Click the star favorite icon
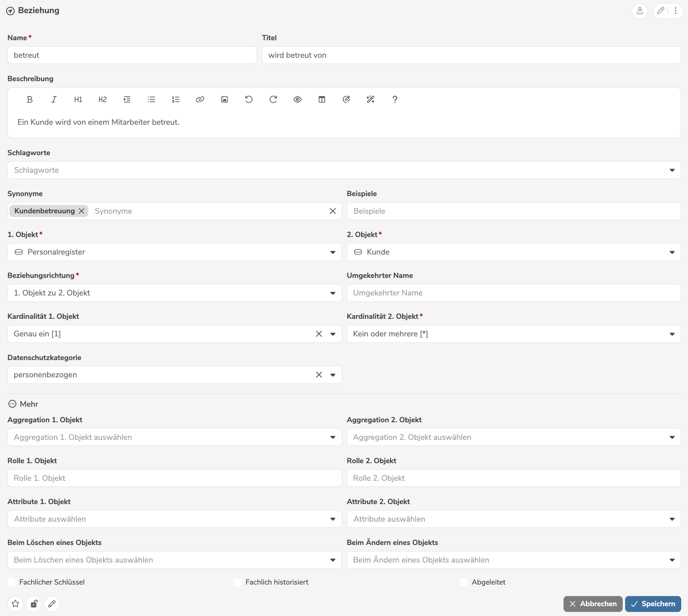The width and height of the screenshot is (688, 616). (15, 604)
